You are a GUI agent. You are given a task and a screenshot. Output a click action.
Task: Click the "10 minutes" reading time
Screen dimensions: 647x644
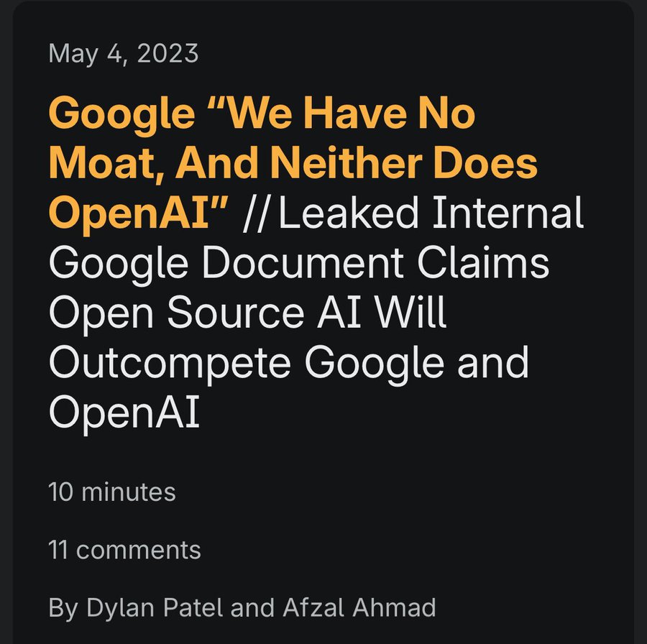111,492
